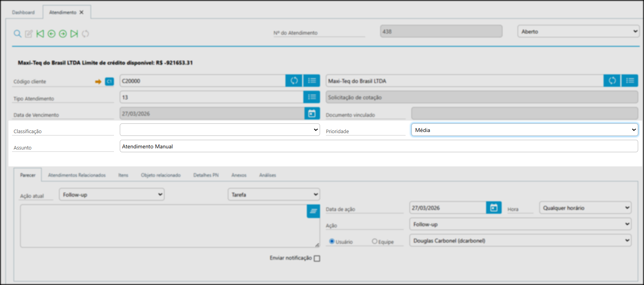Select the Usuário radio button
Screen dimensions: 644x285
coord(332,241)
